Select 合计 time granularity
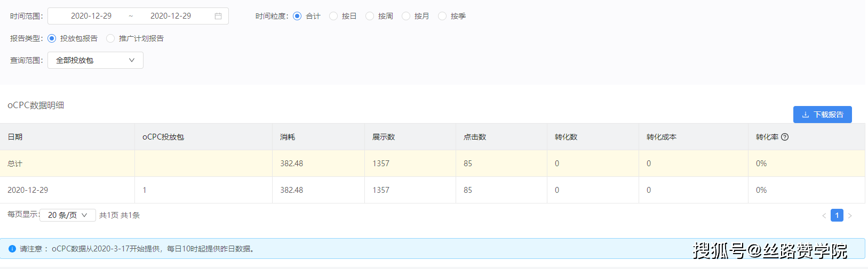Screen dimensions: 868x269 point(297,16)
